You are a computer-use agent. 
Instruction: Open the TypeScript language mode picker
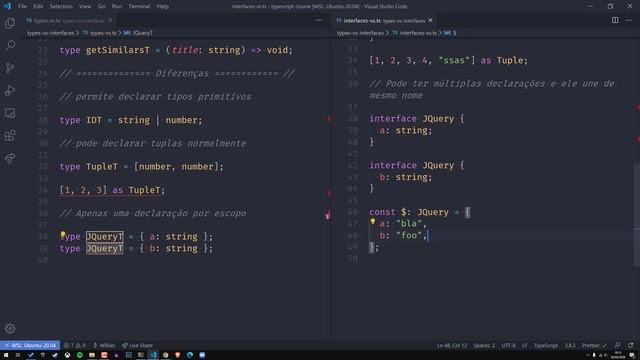coord(546,345)
